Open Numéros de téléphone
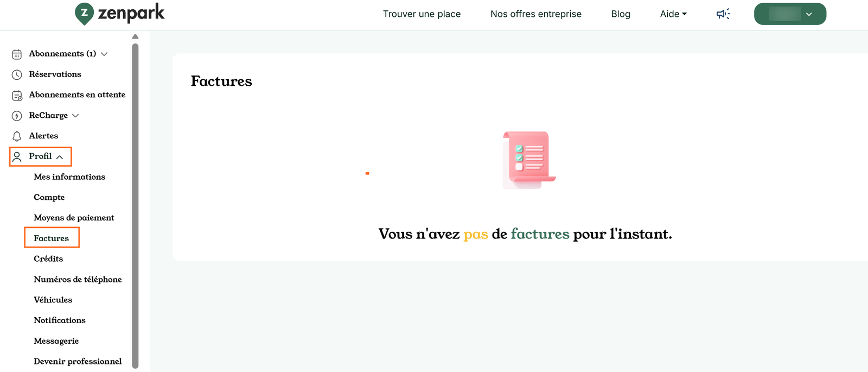The height and width of the screenshot is (372, 868). (78, 280)
